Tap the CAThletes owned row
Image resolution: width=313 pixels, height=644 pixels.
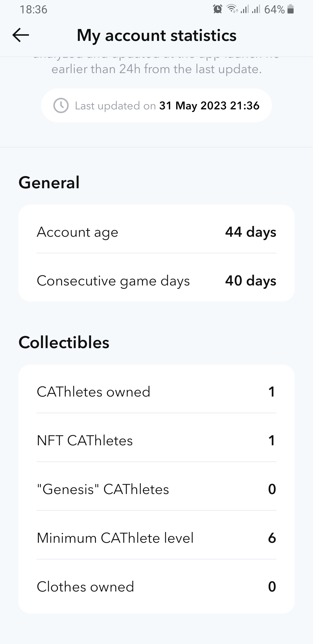pos(156,392)
